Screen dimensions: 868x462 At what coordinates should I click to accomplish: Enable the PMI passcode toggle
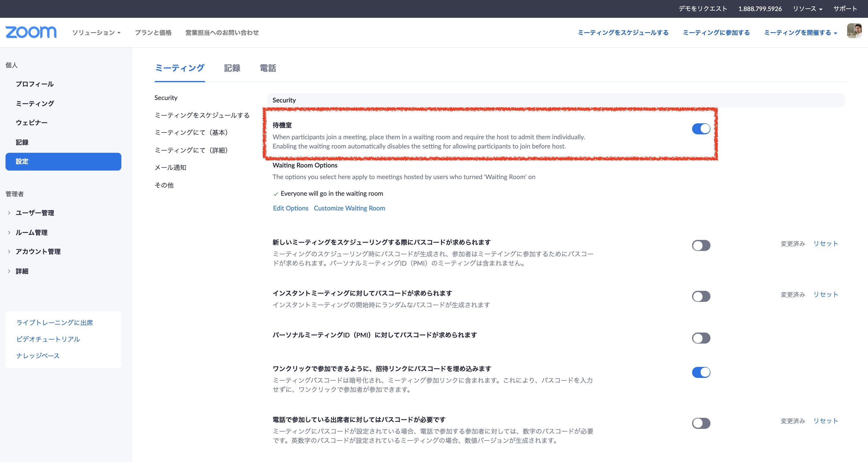click(701, 338)
